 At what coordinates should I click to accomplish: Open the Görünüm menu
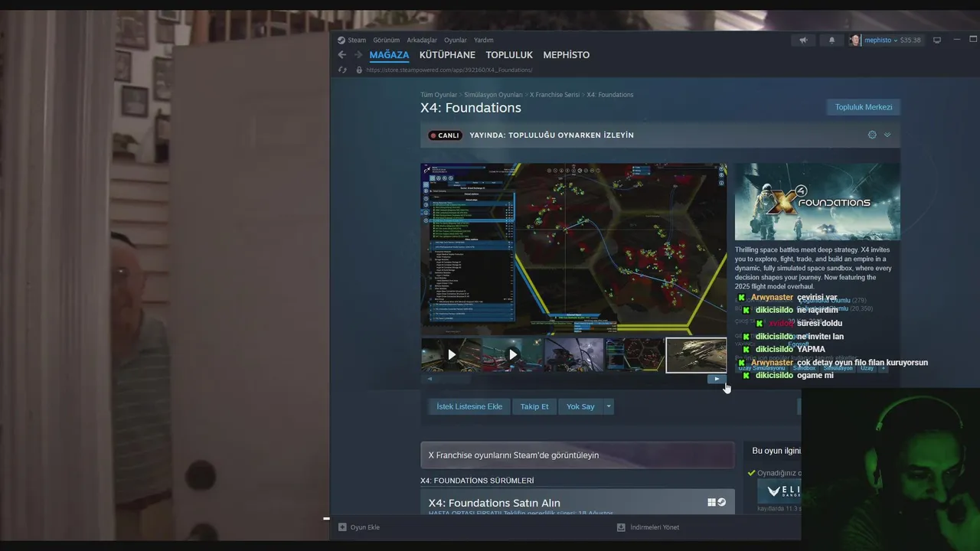(387, 40)
